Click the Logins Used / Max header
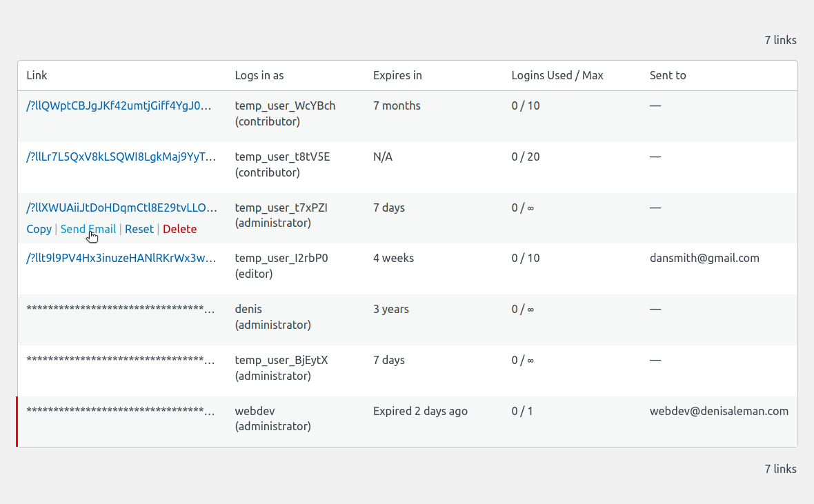 click(x=557, y=76)
